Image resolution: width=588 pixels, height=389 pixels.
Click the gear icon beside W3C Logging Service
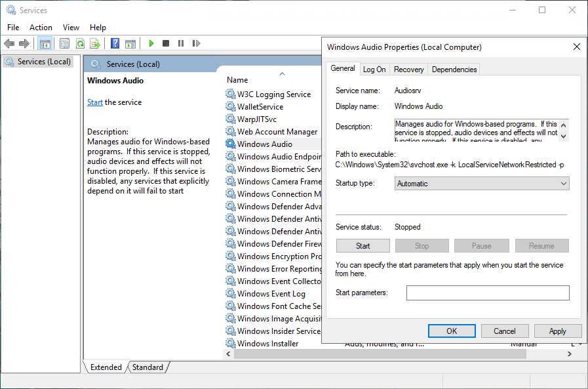point(230,94)
